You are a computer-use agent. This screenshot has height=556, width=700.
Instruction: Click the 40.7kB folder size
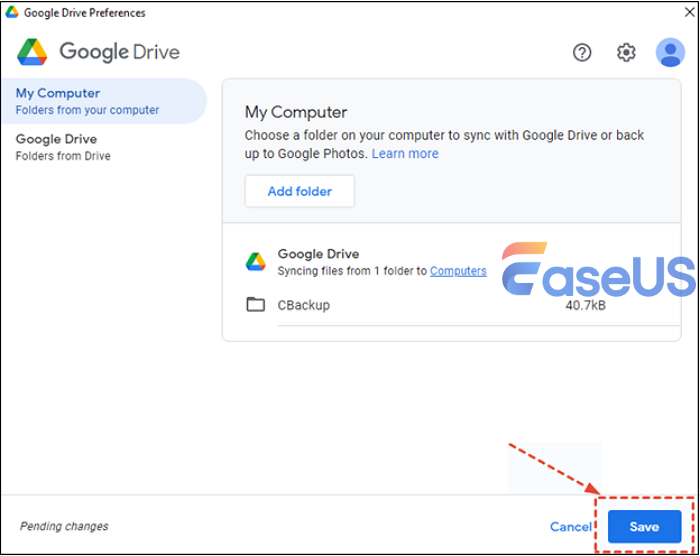tap(585, 305)
